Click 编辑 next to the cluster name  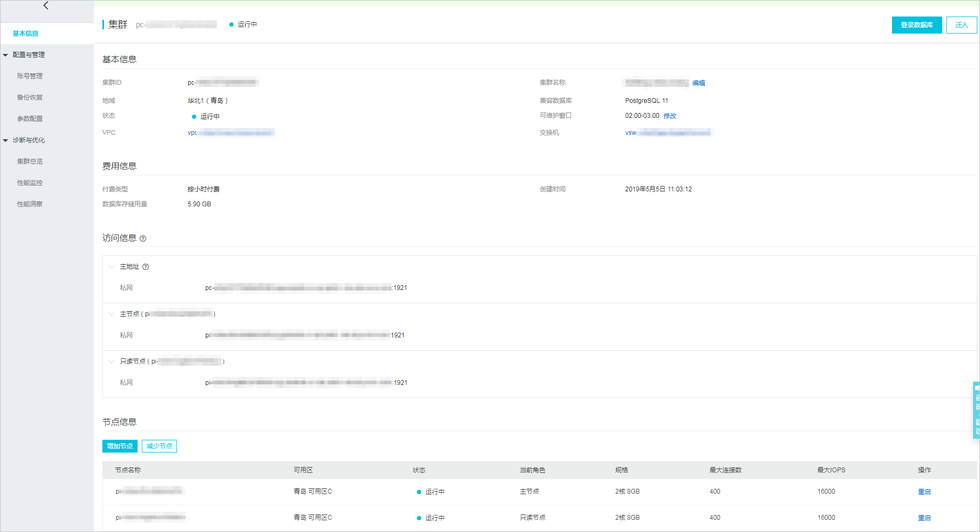click(698, 83)
